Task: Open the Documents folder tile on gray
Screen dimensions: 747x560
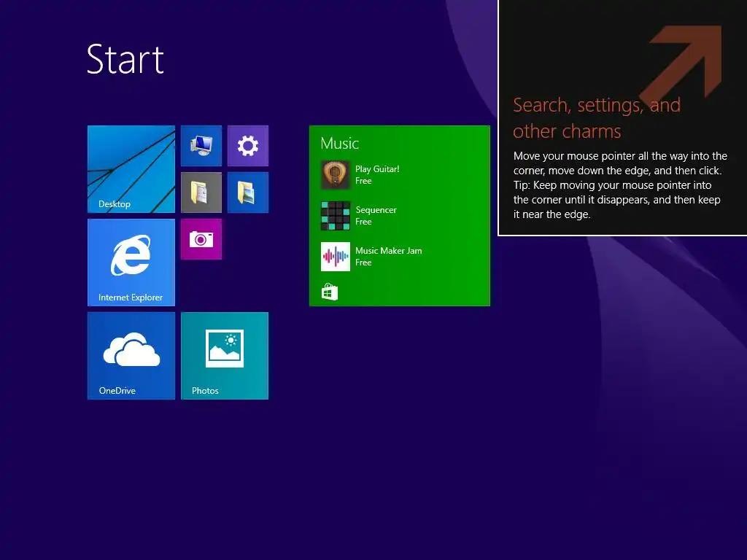Action: click(x=201, y=192)
